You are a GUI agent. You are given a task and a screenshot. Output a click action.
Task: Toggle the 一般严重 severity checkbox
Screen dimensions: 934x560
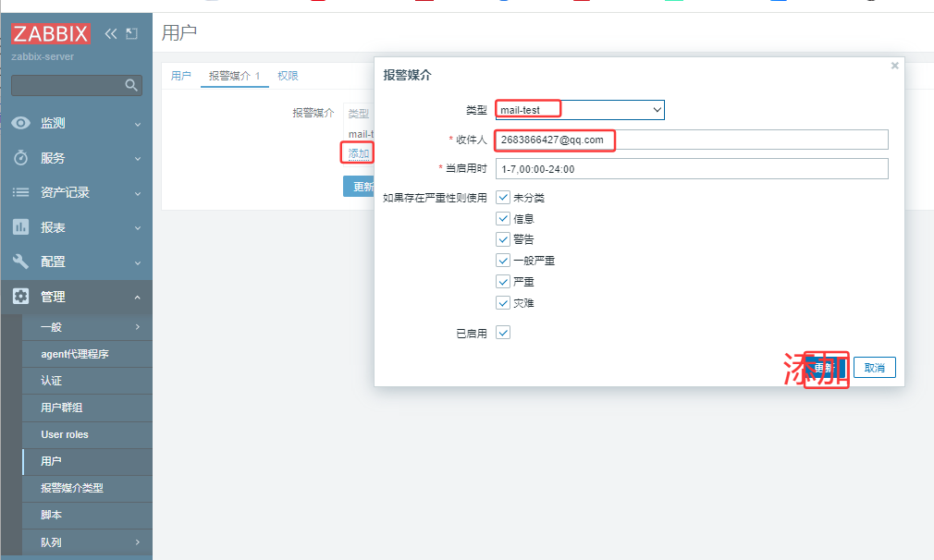click(503, 261)
